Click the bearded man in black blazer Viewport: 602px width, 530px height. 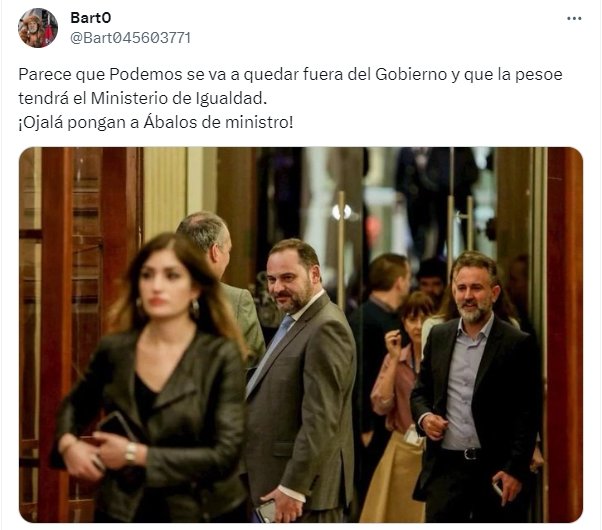tap(476, 388)
